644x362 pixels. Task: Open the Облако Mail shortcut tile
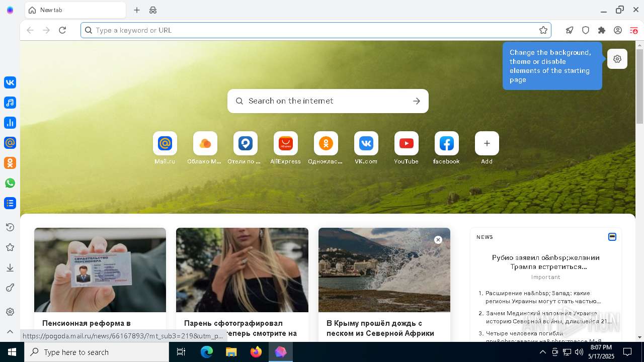point(205,148)
